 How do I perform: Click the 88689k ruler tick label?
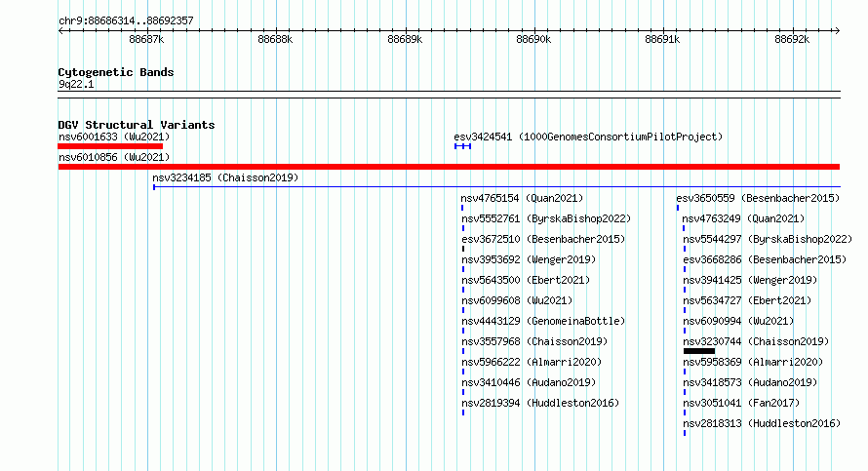[x=405, y=39]
